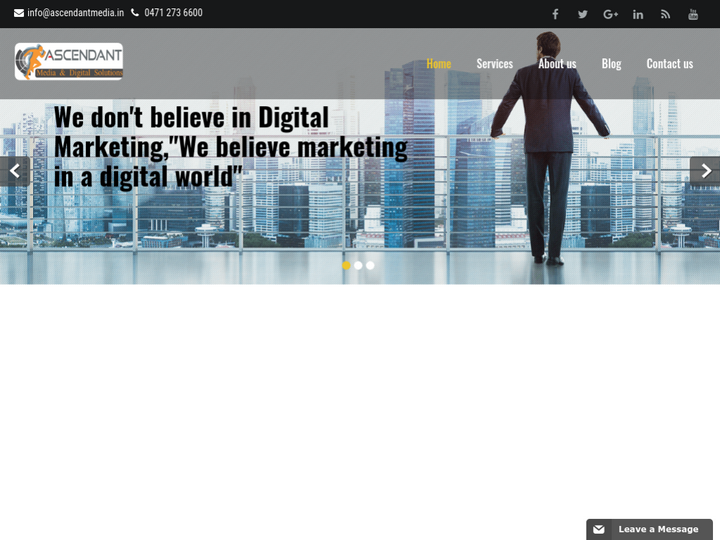
Task: Open the YouTube channel icon
Action: [x=693, y=14]
